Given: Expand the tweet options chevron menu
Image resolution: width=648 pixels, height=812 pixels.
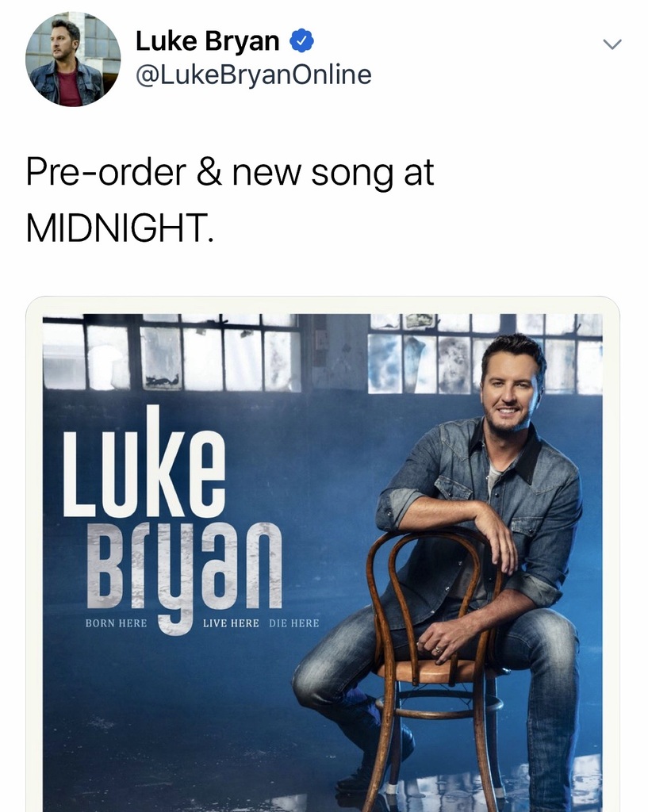Looking at the screenshot, I should click(x=612, y=44).
